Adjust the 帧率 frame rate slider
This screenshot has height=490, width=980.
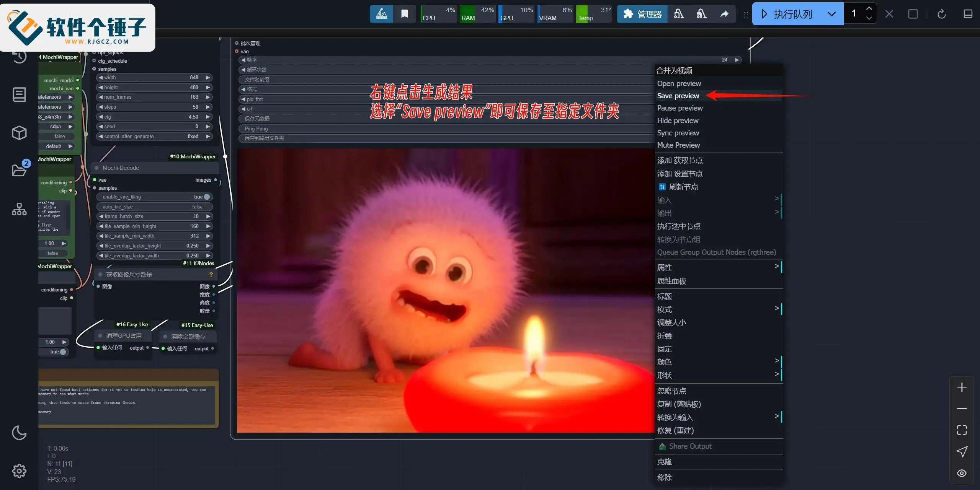click(490, 60)
